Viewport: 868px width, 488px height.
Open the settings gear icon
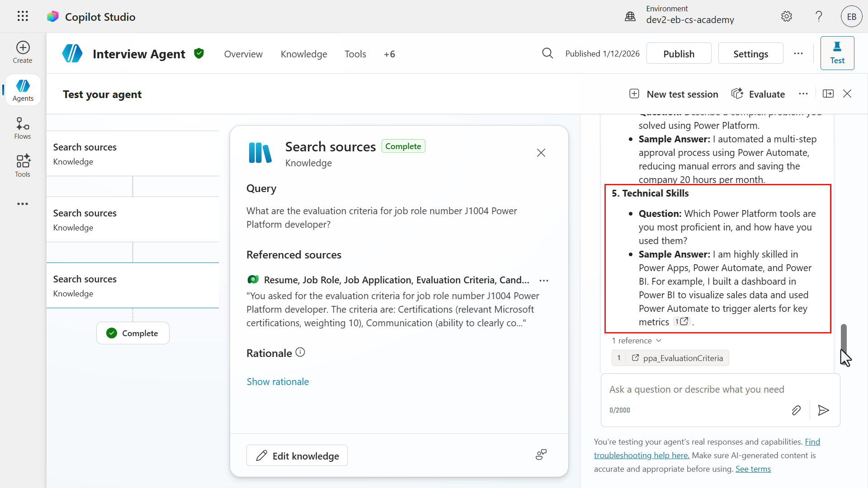click(787, 17)
